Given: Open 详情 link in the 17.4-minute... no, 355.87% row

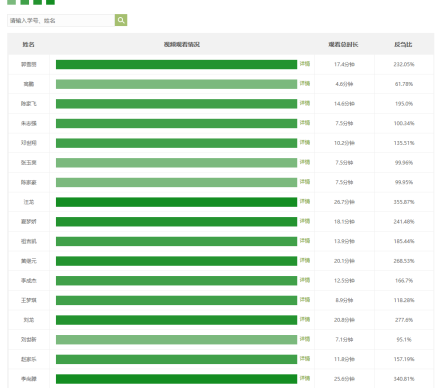Looking at the screenshot, I should [x=305, y=201].
